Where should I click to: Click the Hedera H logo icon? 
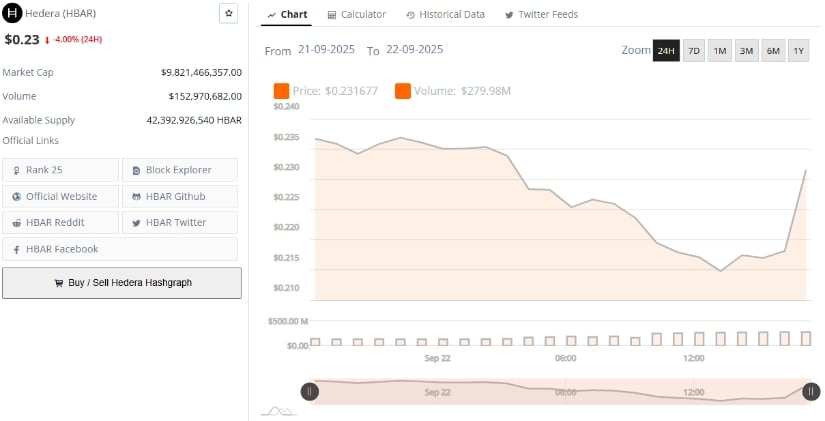[x=12, y=13]
